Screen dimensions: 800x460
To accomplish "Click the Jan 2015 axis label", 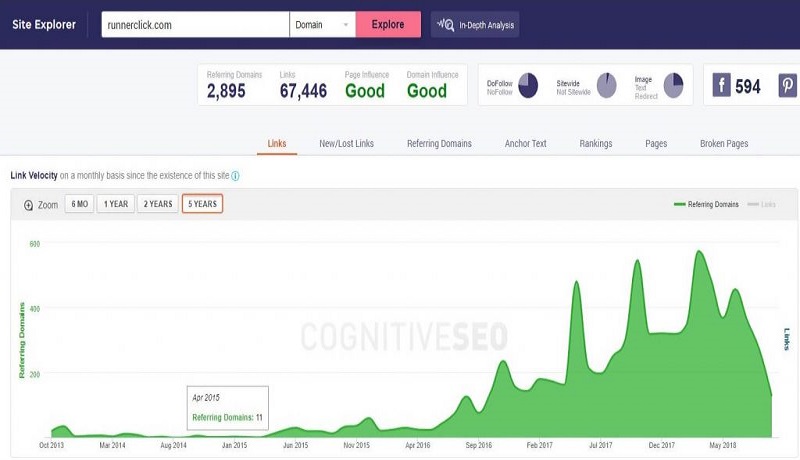I will pyautogui.click(x=234, y=445).
